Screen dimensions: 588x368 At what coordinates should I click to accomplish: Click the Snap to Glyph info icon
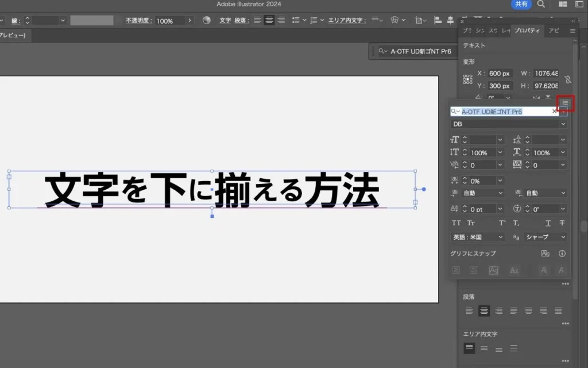(562, 253)
